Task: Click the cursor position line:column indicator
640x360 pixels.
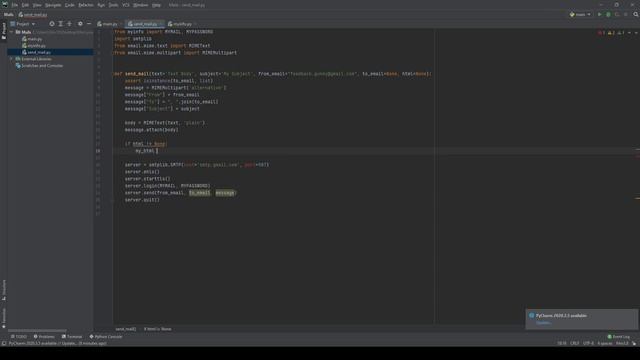Action: click(x=562, y=343)
